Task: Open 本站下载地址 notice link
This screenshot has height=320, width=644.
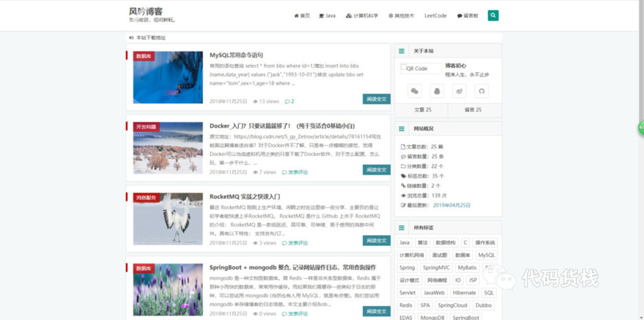Action: click(x=151, y=38)
